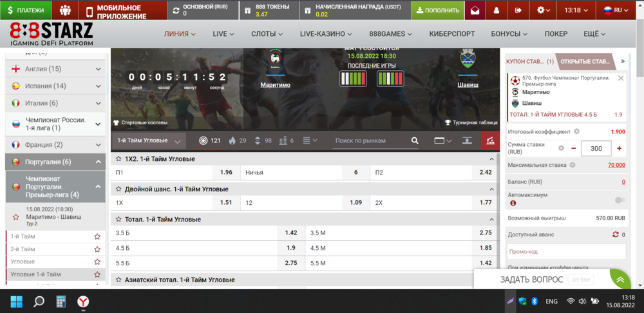Open Windows Start menu
Screen dimensions: 644x313
point(17,302)
